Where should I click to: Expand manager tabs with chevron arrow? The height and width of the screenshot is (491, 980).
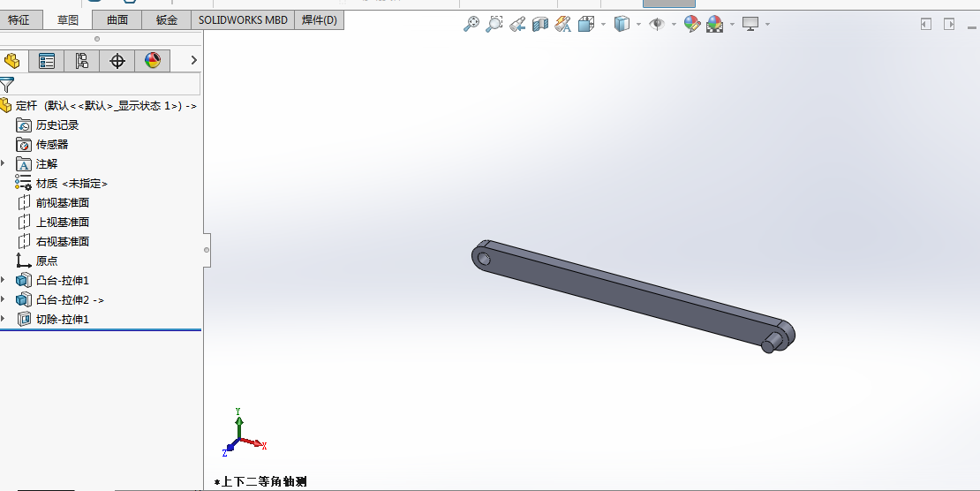coord(193,60)
